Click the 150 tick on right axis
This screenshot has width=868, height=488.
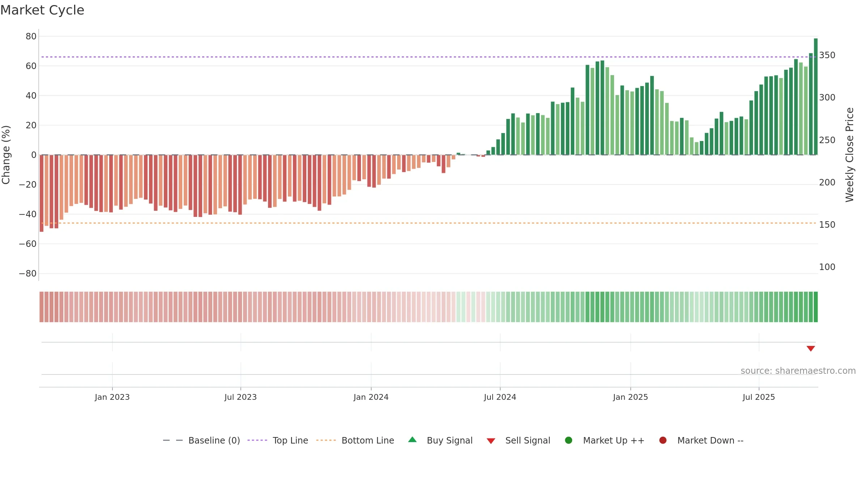tap(827, 225)
